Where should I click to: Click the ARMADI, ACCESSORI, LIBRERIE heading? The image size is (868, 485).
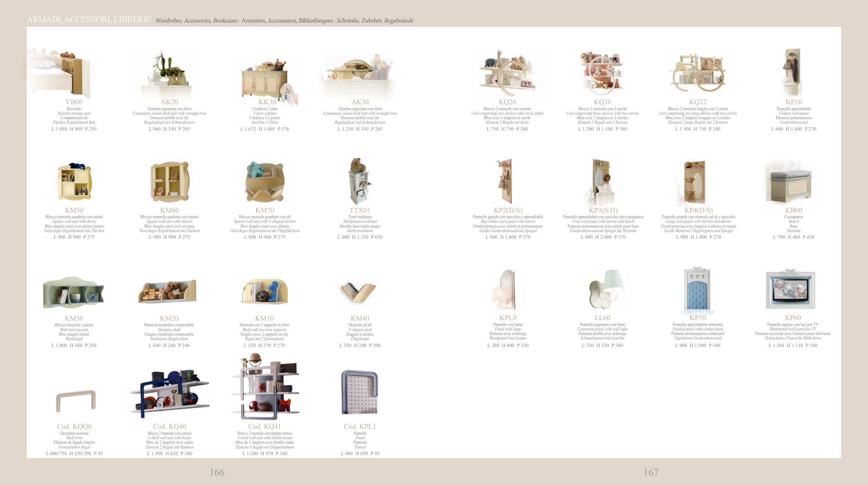(89, 20)
